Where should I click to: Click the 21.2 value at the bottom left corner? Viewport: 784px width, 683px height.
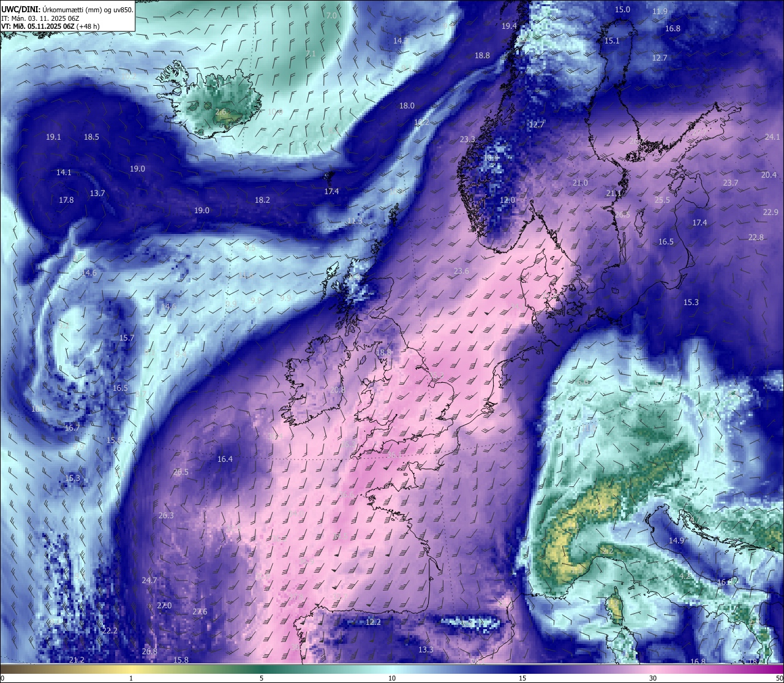pos(77,660)
